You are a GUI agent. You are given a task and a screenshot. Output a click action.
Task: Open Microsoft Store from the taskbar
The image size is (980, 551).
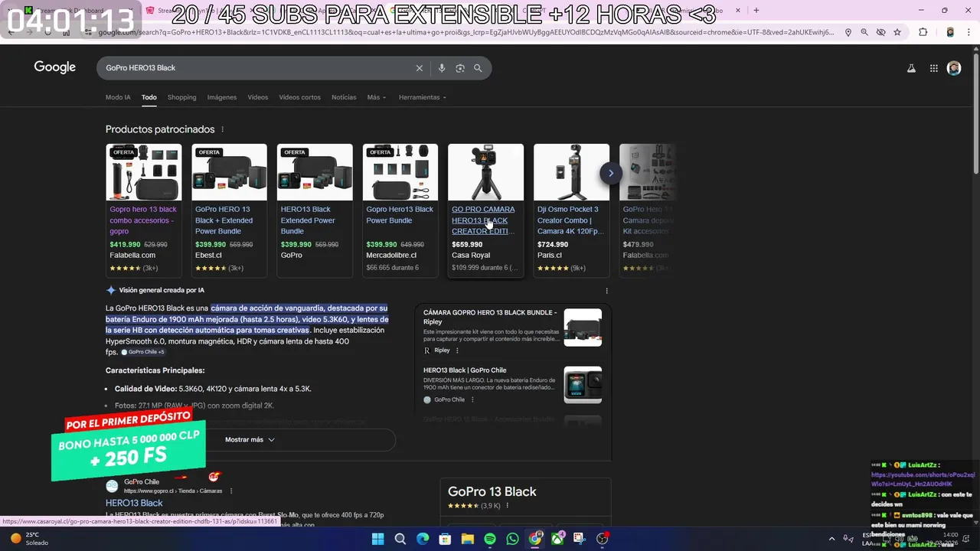[x=445, y=539]
